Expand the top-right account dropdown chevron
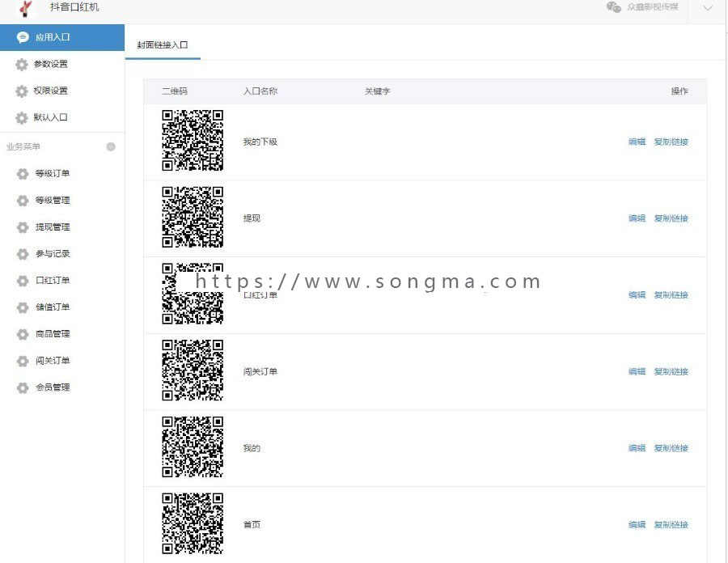Viewport: 728px width, 563px height. (708, 8)
